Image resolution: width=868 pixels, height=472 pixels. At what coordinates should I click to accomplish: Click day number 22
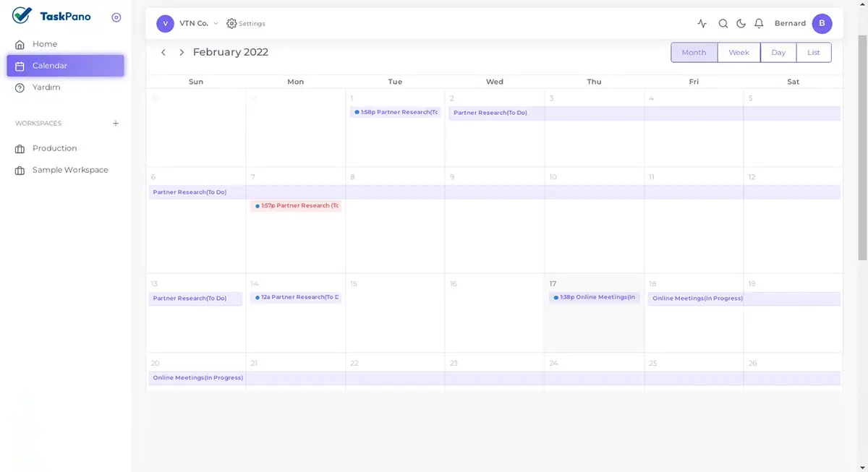[x=354, y=364]
